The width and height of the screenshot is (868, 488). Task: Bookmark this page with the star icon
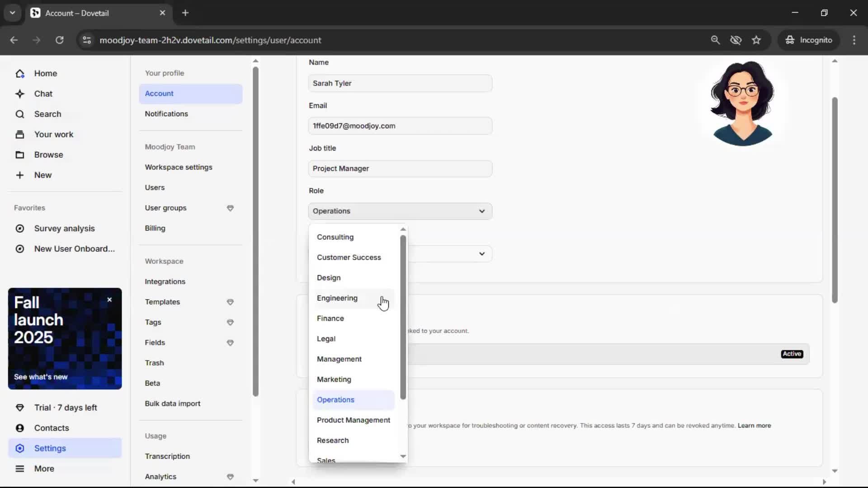[x=756, y=40]
